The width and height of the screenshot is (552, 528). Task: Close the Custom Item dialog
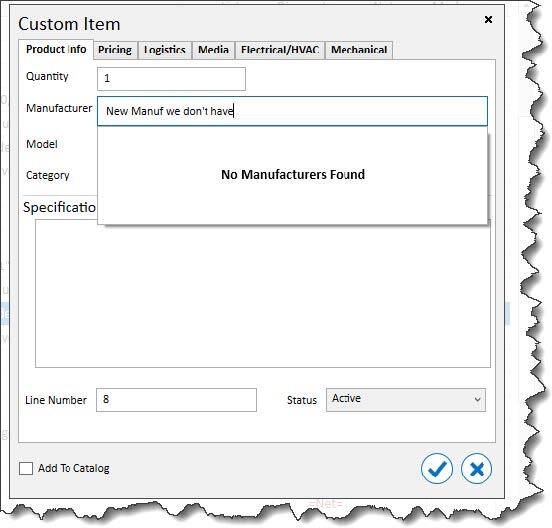488,19
